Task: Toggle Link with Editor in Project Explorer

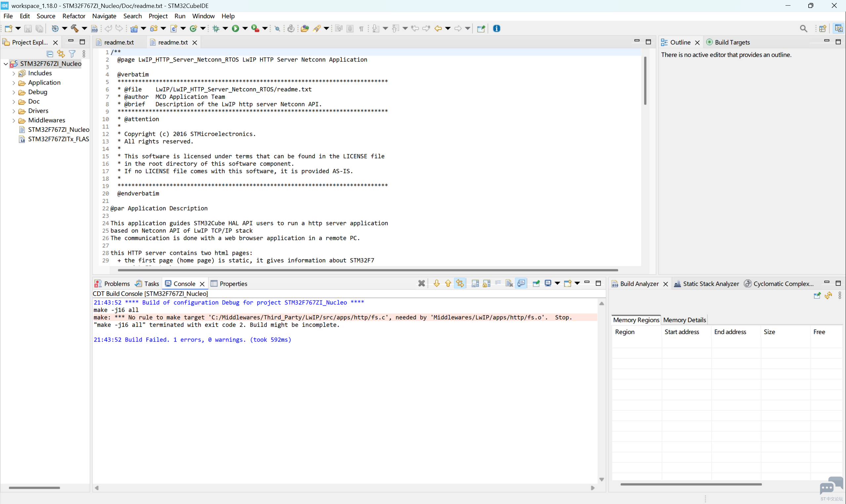Action: click(61, 54)
